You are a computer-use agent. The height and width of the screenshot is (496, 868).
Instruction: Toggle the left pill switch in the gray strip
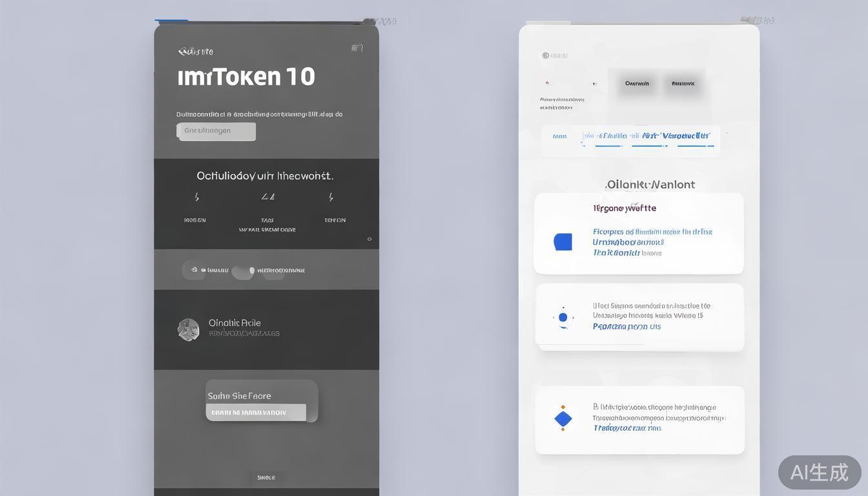(193, 270)
